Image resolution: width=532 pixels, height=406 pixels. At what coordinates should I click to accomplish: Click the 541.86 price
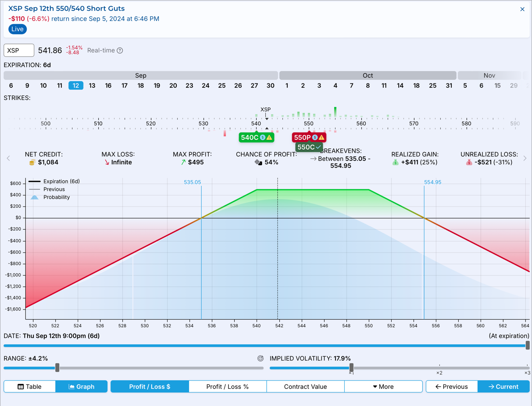(50, 50)
